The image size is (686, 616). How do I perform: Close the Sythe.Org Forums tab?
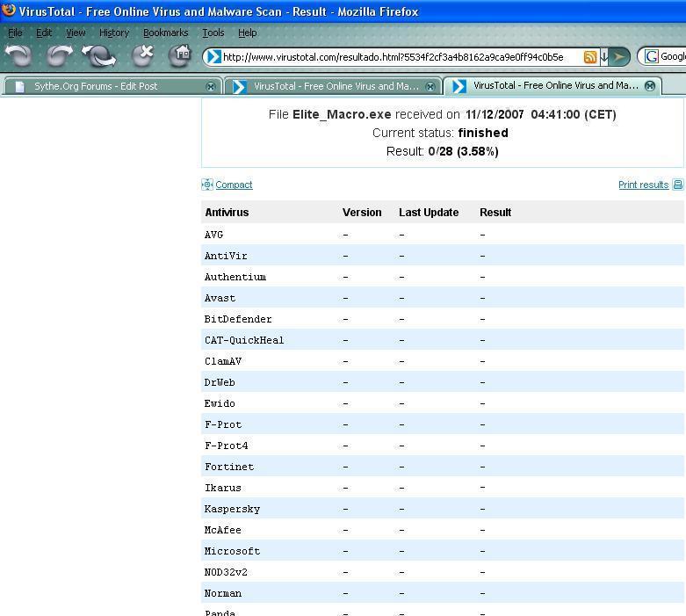click(x=211, y=87)
